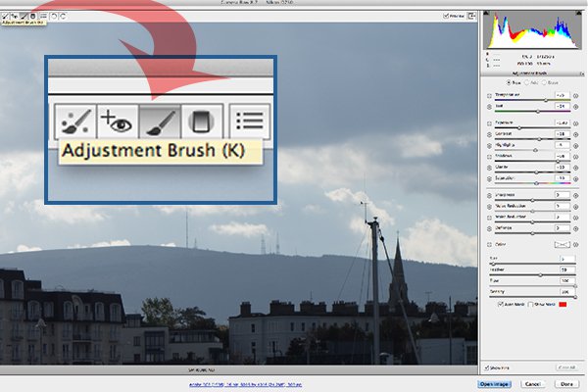Click the minus icon beside Highlights
The width and height of the screenshot is (588, 392).
click(x=489, y=146)
